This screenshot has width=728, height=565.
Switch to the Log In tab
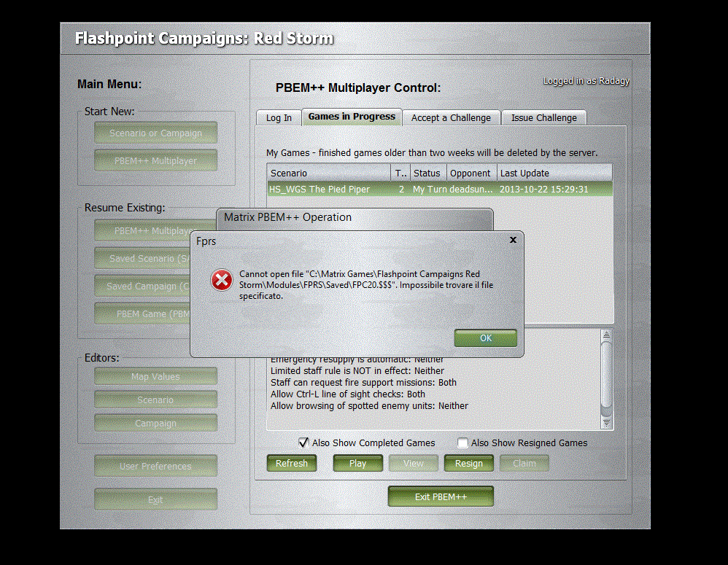point(279,118)
